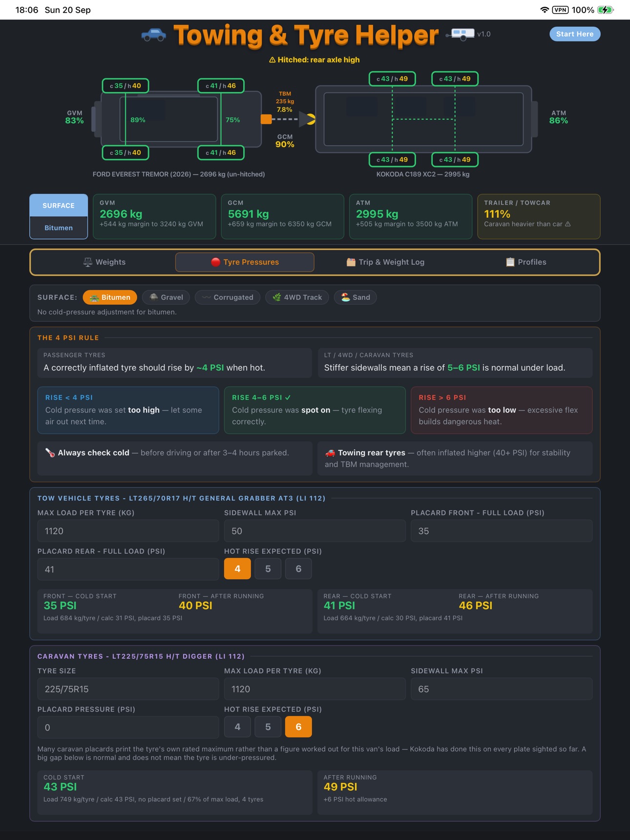Tap the battery charging indicator
630x840 pixels.
click(x=606, y=10)
